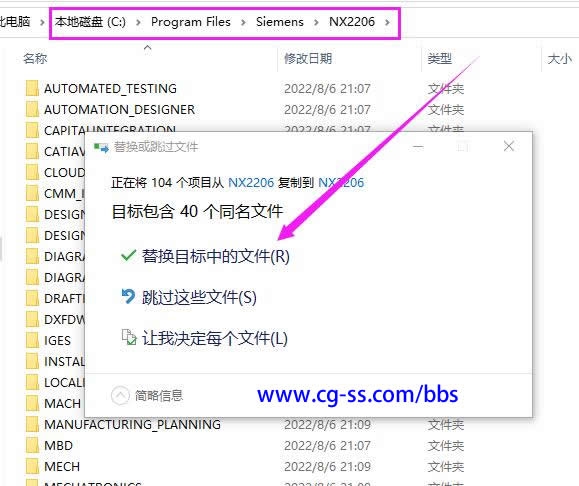579x486 pixels.
Task: Open dropdown arrow after Siemens breadcrumb
Action: point(316,22)
